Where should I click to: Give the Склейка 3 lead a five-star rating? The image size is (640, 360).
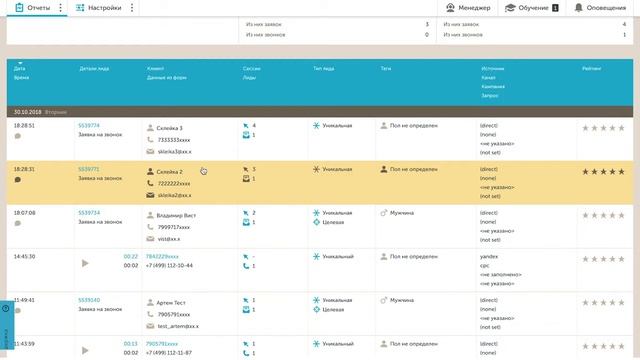(621, 128)
